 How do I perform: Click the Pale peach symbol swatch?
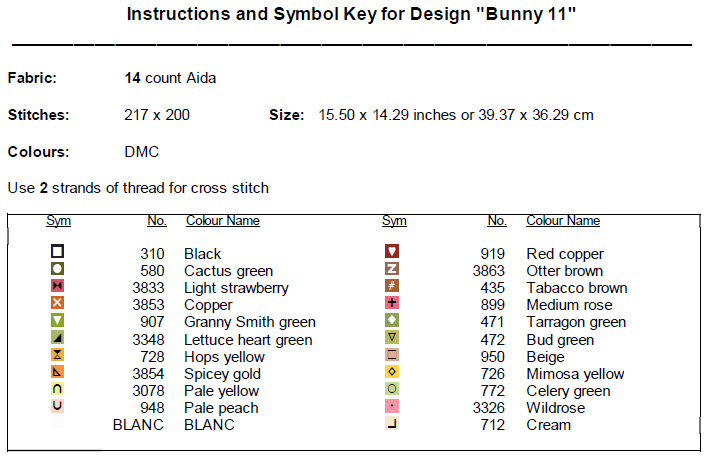click(58, 407)
